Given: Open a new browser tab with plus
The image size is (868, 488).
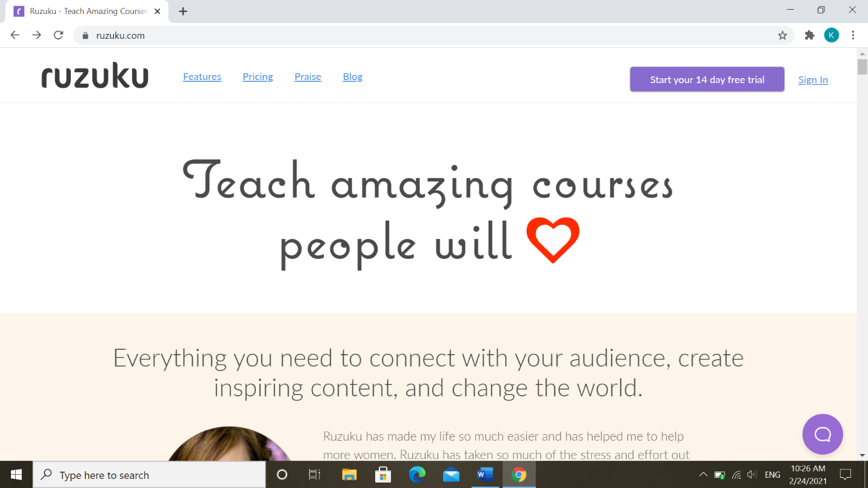Looking at the screenshot, I should [183, 12].
